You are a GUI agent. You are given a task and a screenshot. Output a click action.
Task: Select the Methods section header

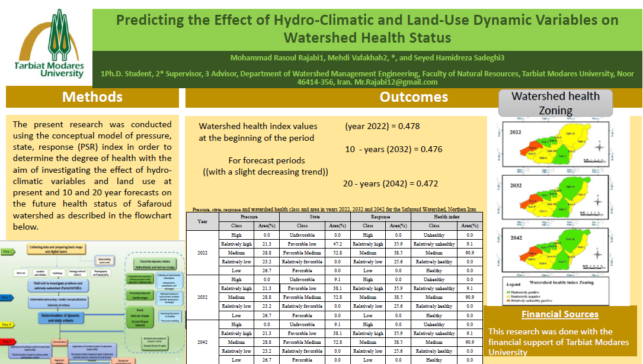(92, 97)
